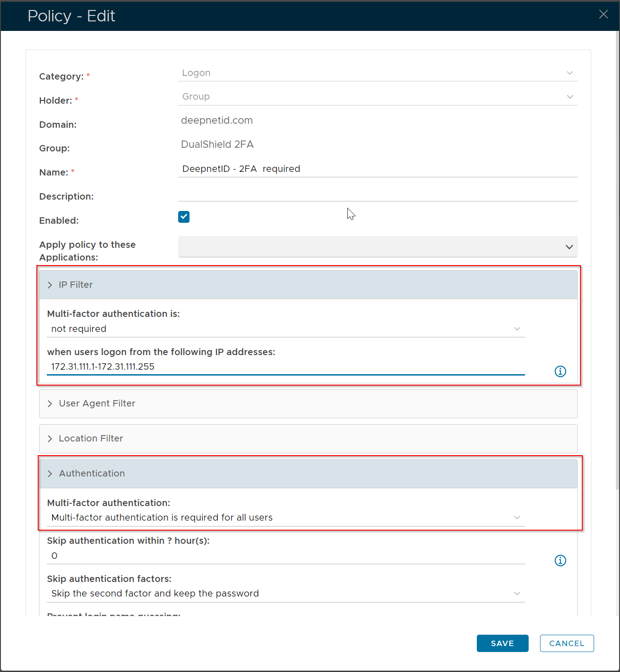Open the Apply policy to Applications dropdown
The height and width of the screenshot is (672, 620).
tap(377, 247)
